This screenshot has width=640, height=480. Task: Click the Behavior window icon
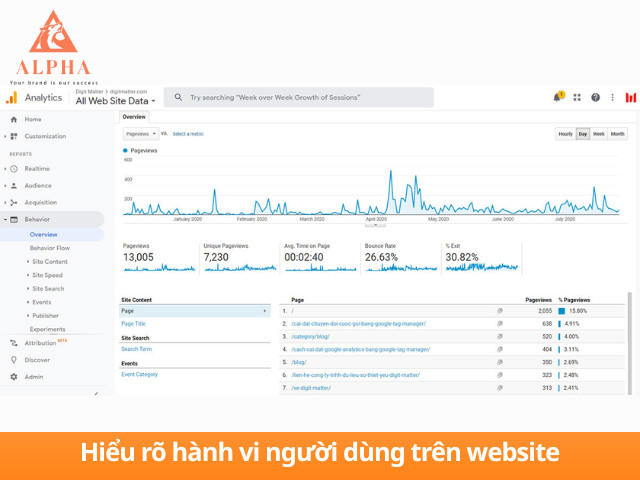tap(14, 219)
